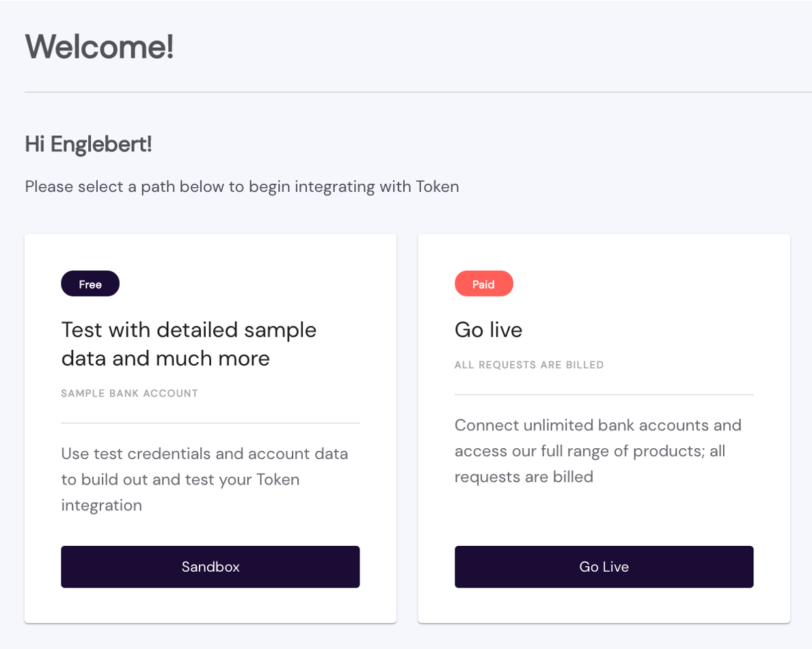
Task: Click the word 'Sandbox' on the left button
Action: coord(210,566)
